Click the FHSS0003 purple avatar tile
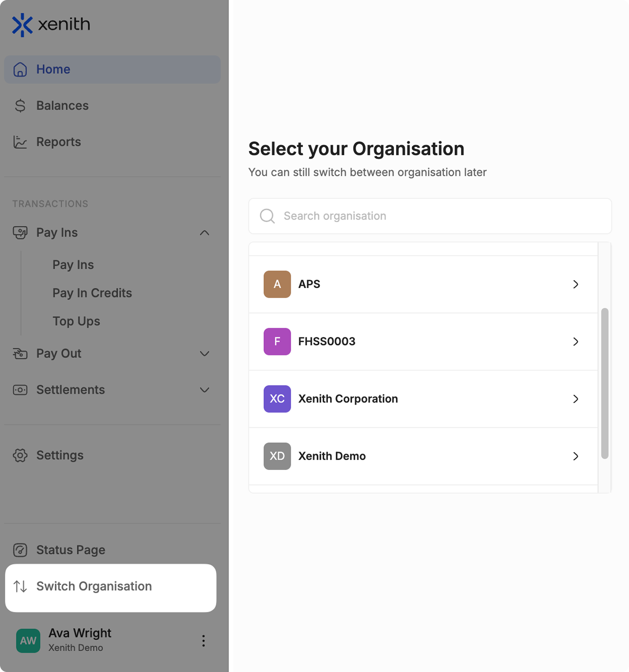Screen dimensions: 629x672 tap(277, 342)
